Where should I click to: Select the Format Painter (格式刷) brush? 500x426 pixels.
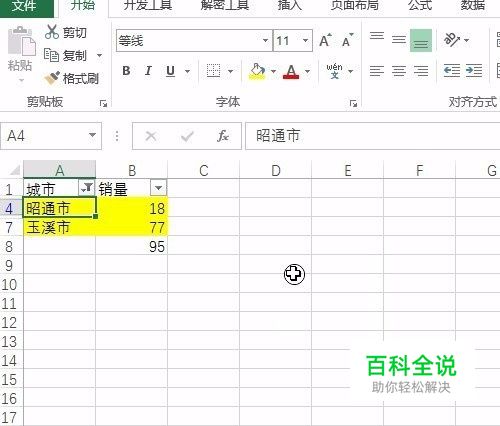[52, 78]
